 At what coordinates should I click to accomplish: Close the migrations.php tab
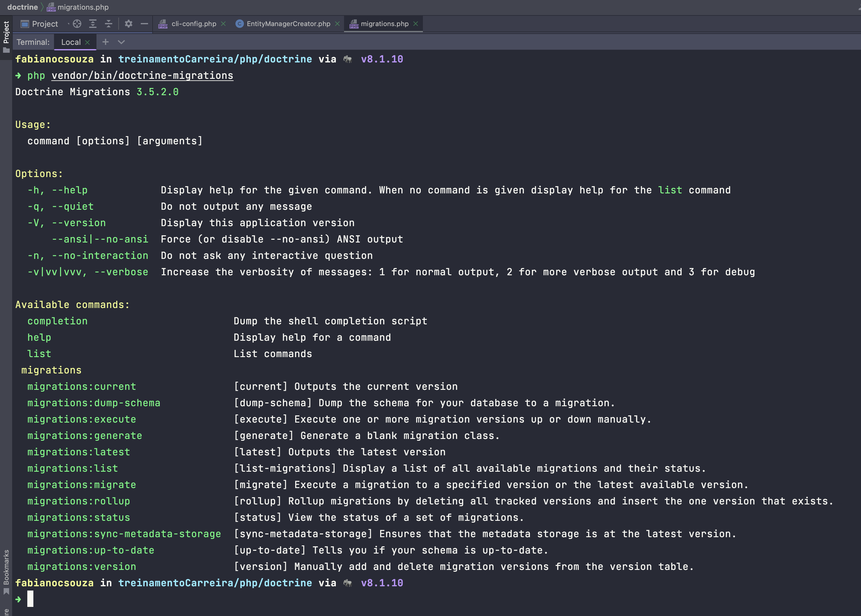click(416, 24)
